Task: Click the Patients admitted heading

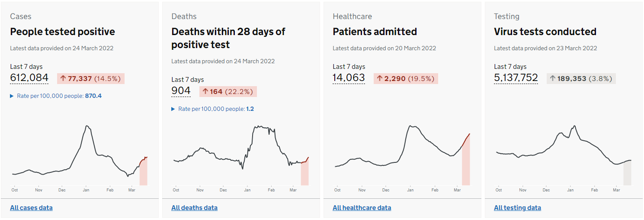Action: coord(375,32)
